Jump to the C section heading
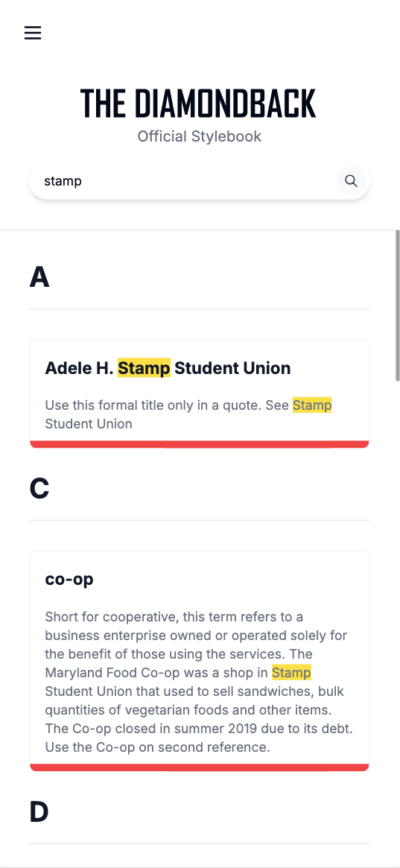Screen dimensions: 400x868 (39, 488)
